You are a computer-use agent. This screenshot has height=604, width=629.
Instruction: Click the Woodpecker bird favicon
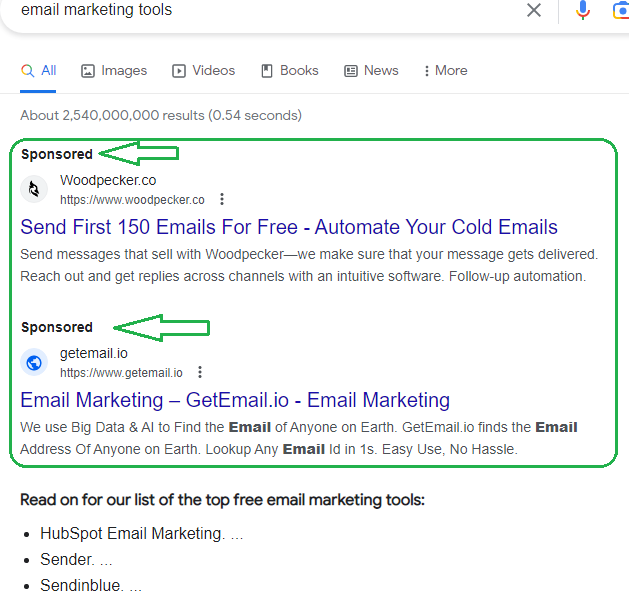point(34,189)
